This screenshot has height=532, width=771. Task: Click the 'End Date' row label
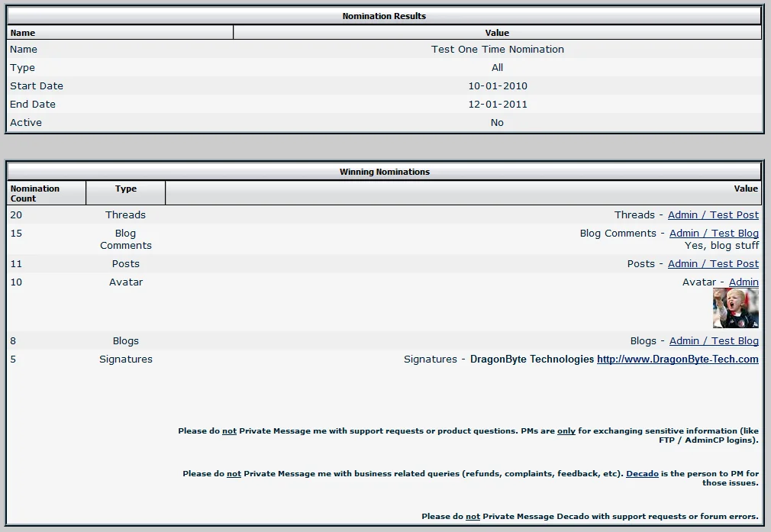[33, 105]
